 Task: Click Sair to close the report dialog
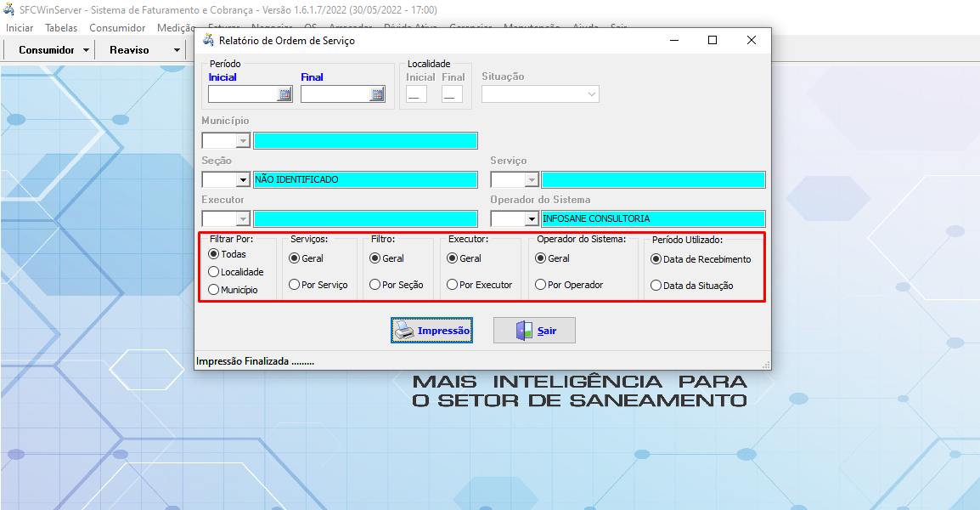coord(534,330)
